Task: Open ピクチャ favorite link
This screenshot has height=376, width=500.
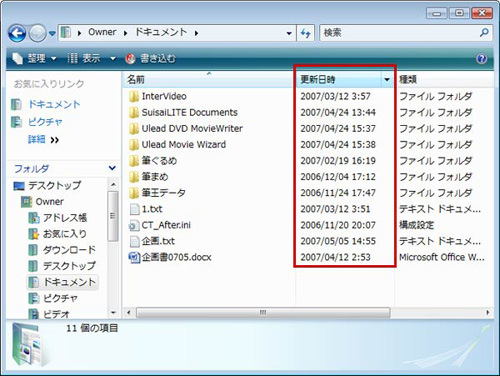Action: point(45,122)
